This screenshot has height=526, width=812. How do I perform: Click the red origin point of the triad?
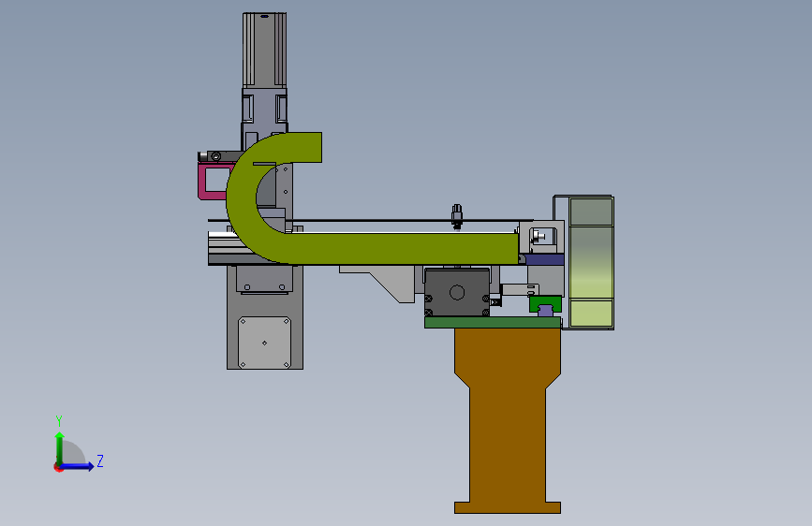pyautogui.click(x=58, y=467)
